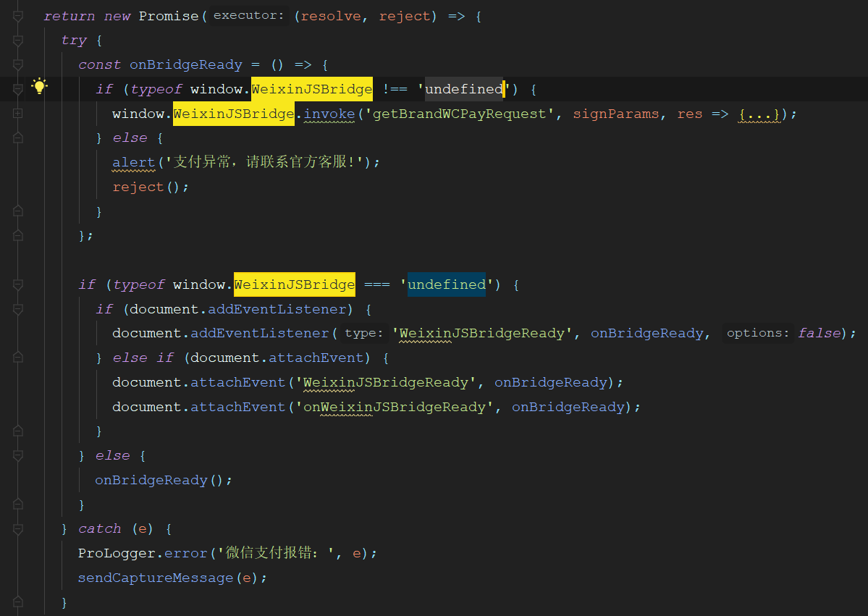
Task: Click the 'invoke' method name
Action: point(329,114)
